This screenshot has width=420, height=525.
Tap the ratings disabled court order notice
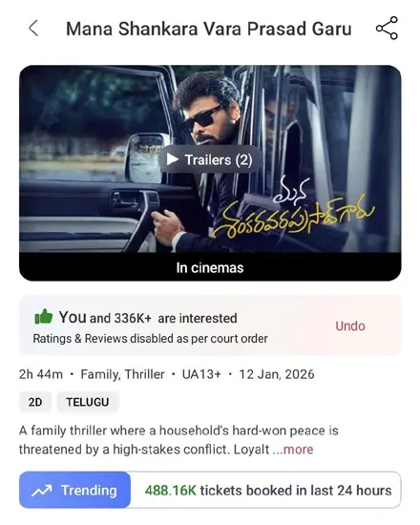point(150,339)
